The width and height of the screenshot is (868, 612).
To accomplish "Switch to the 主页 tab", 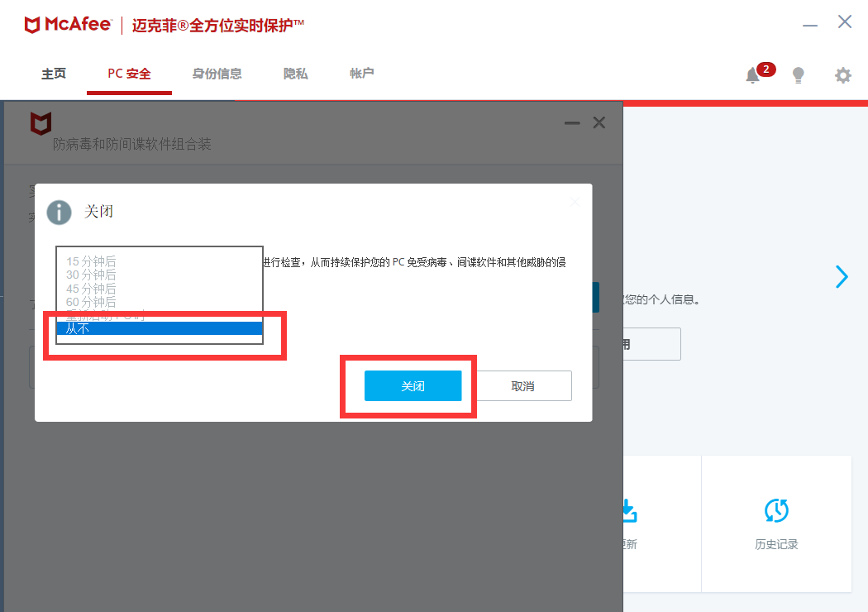I will pyautogui.click(x=54, y=74).
